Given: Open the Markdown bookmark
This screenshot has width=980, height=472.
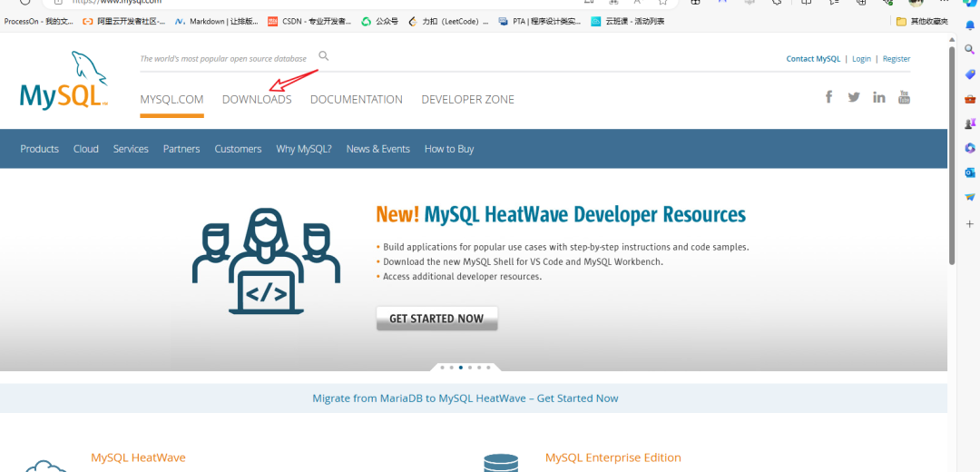Looking at the screenshot, I should tap(216, 21).
